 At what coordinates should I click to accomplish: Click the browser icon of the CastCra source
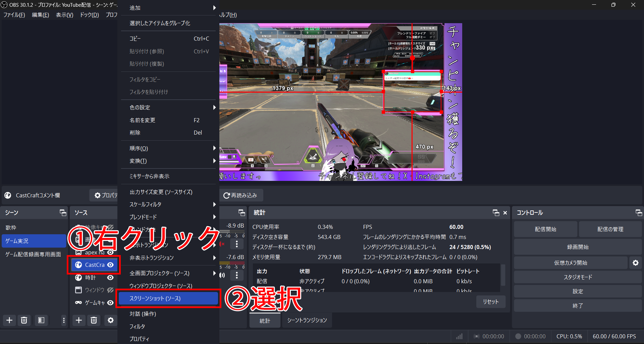coord(78,265)
